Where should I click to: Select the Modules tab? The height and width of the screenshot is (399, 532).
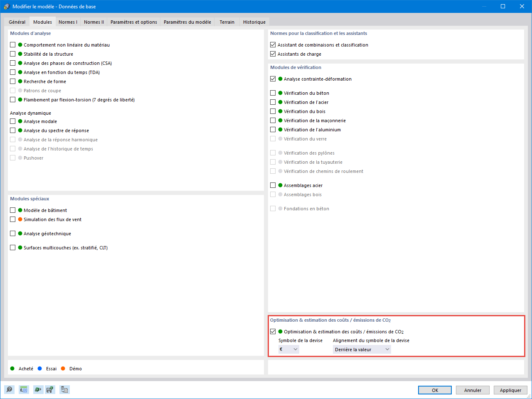(x=42, y=22)
